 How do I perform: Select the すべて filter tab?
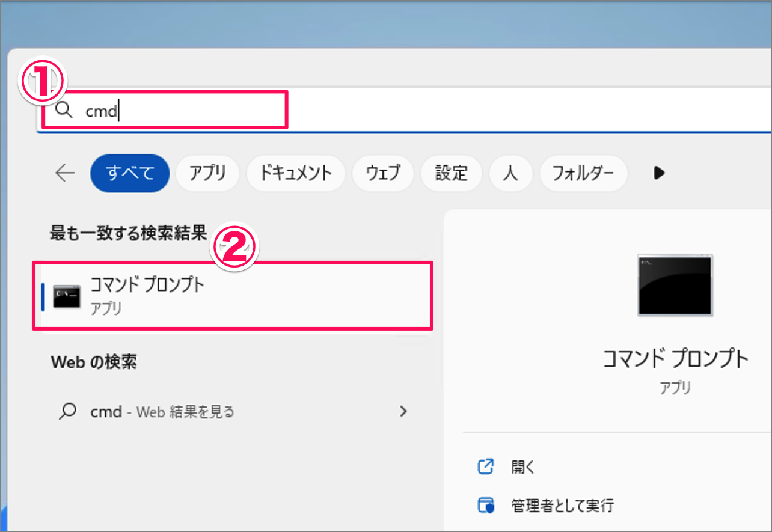(x=130, y=173)
